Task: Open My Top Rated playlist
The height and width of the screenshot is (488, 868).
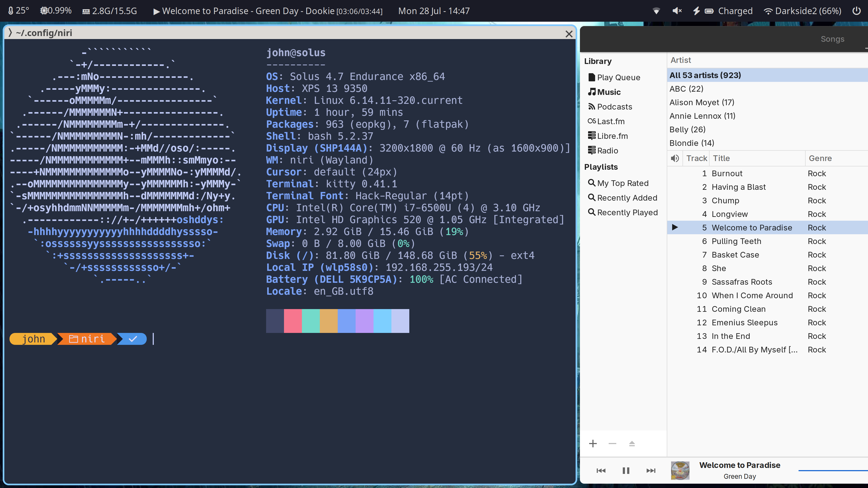Action: point(618,183)
